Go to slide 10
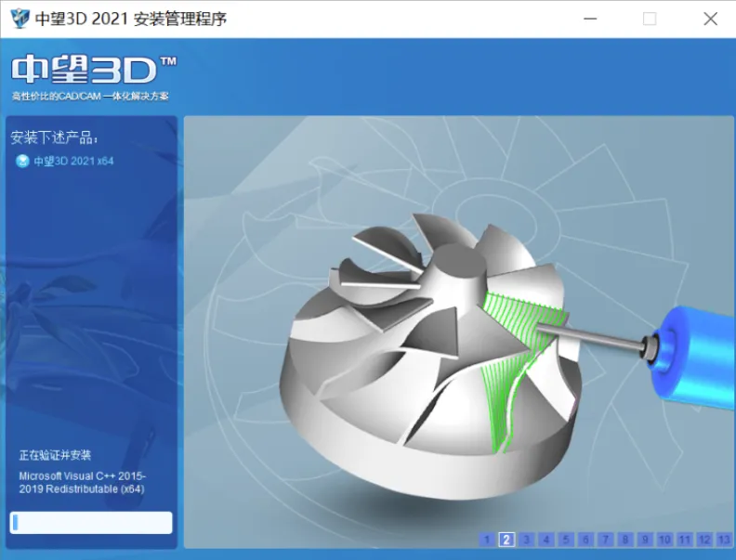Viewport: 736px width, 560px height. coord(664,540)
